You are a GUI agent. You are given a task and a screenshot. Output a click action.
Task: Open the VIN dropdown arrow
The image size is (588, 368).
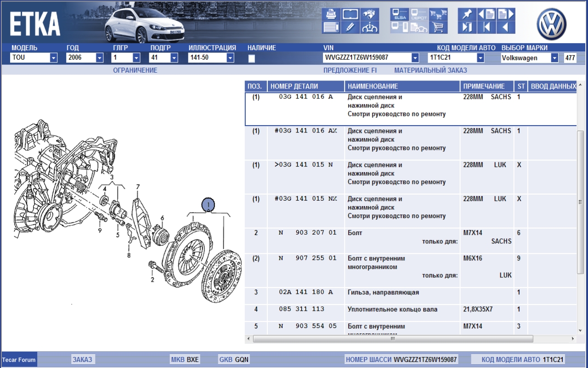(x=415, y=58)
